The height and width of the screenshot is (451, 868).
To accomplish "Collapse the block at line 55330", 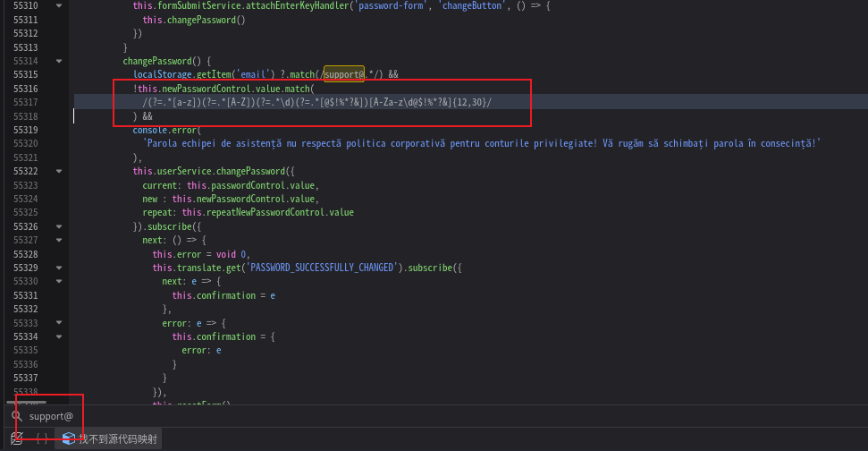I will (59, 282).
